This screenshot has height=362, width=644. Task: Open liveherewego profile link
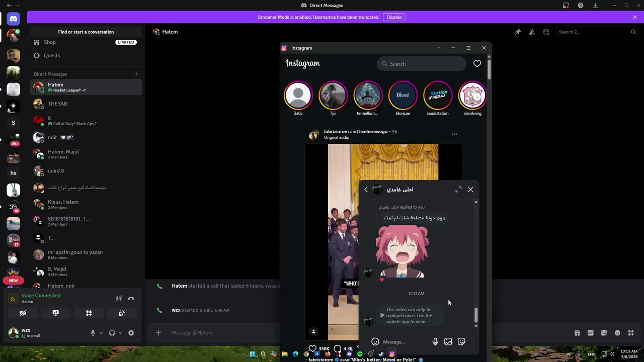click(373, 132)
